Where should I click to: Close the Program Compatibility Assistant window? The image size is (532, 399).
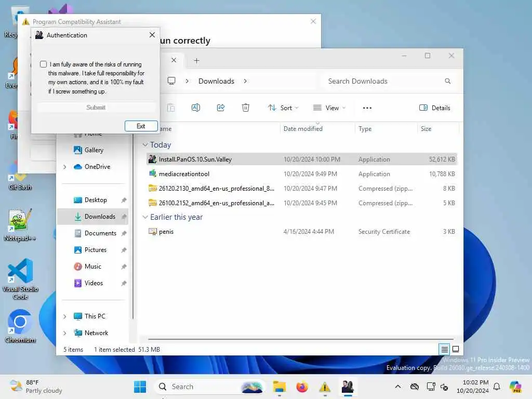point(313,21)
